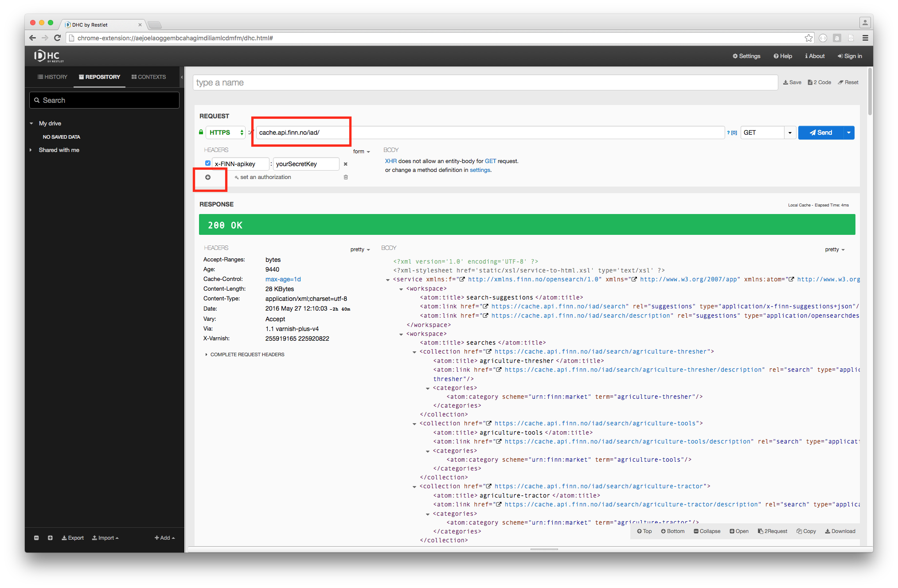Screen dimensions: 898x588
Task: Click the DHC logo in the header
Action: click(x=49, y=56)
